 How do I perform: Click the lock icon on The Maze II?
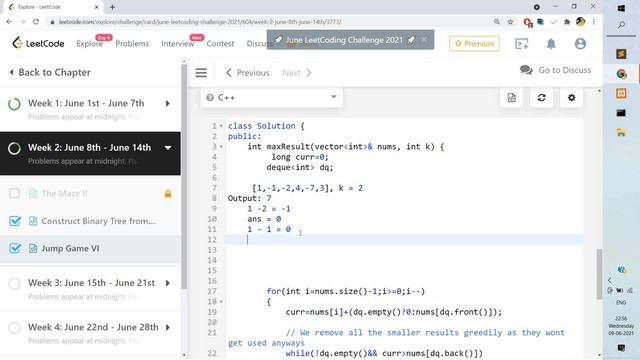point(168,193)
